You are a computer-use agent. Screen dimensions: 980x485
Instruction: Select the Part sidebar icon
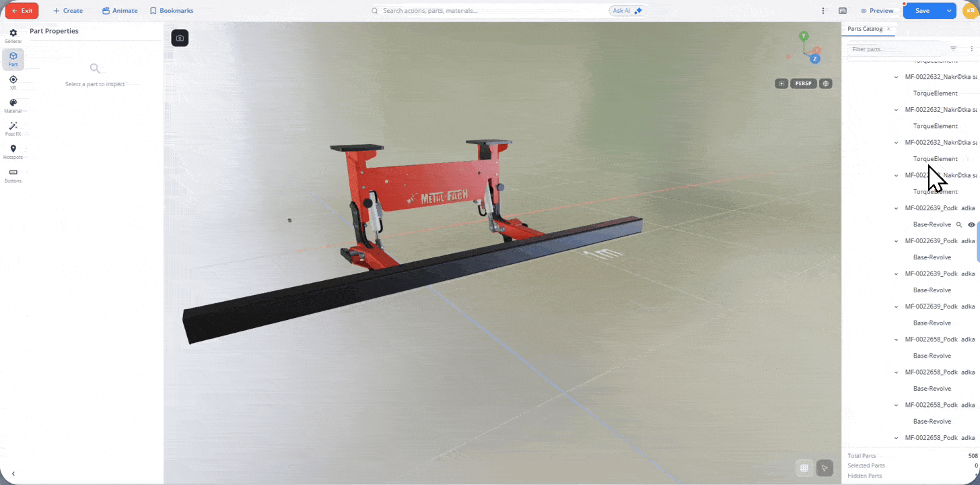[x=13, y=59]
